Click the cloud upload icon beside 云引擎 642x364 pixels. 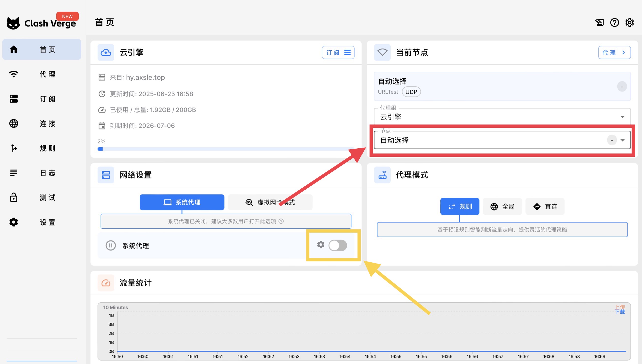pos(106,53)
